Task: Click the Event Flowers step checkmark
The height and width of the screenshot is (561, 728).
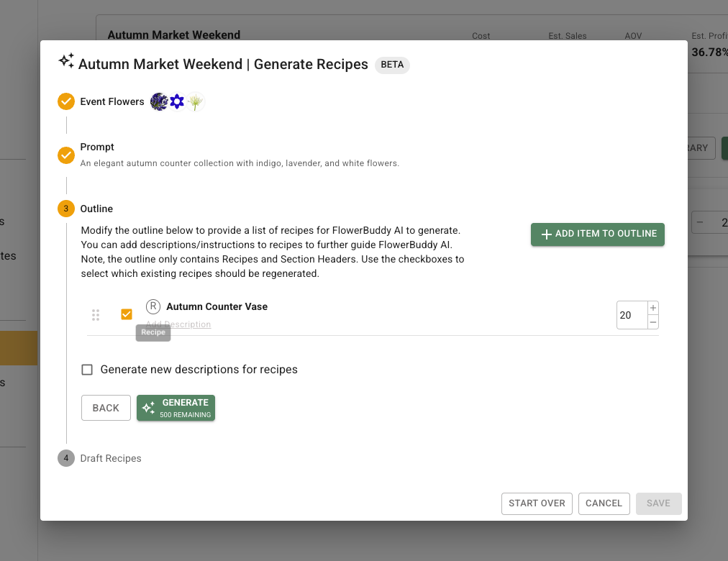Action: (x=66, y=101)
